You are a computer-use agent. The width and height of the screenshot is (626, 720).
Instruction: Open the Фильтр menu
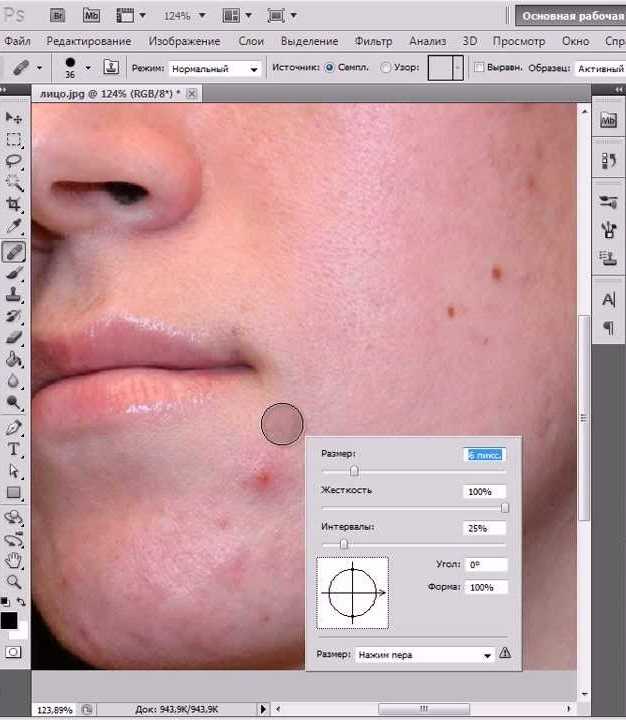pyautogui.click(x=373, y=41)
